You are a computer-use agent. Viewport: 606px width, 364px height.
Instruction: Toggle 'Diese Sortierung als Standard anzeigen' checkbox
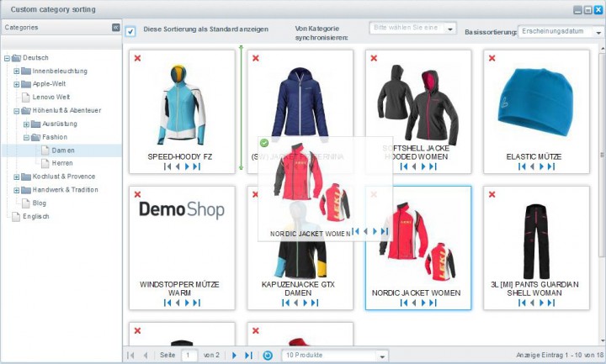pos(130,31)
